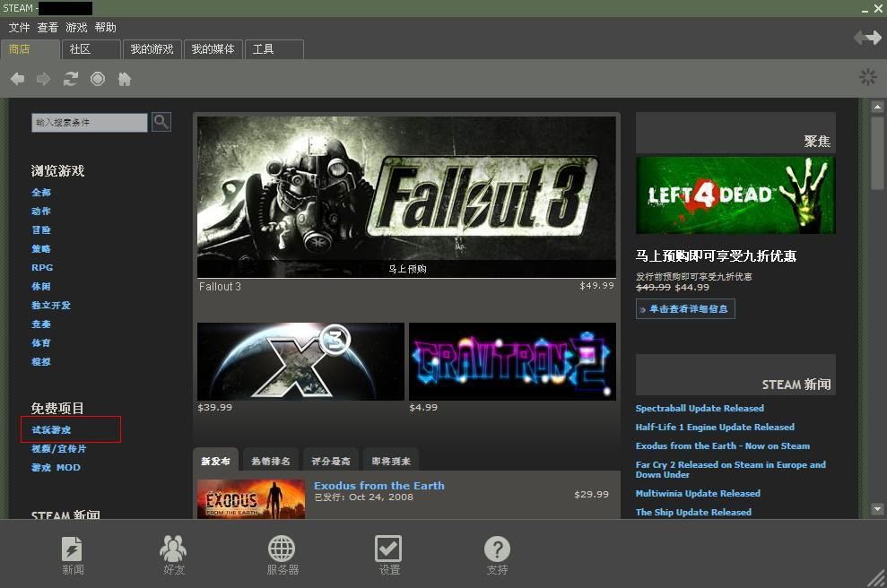The image size is (887, 588).
Task: Open the 文件 menu
Action: (x=19, y=27)
